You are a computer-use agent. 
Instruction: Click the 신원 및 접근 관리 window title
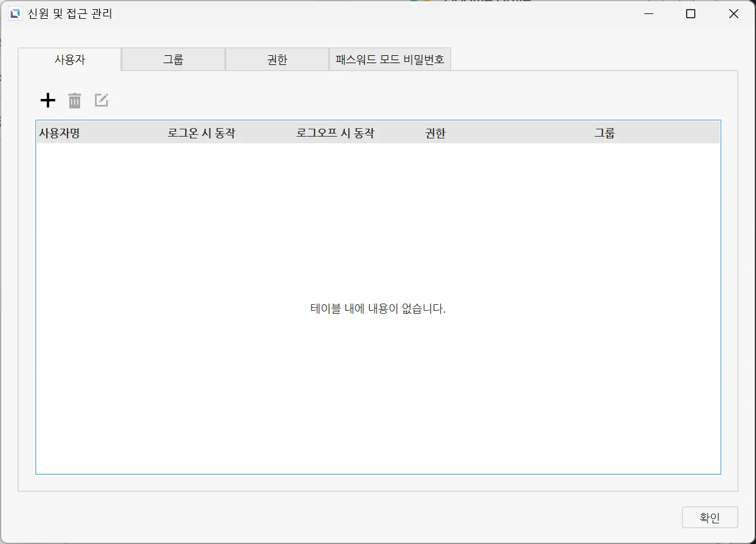70,14
